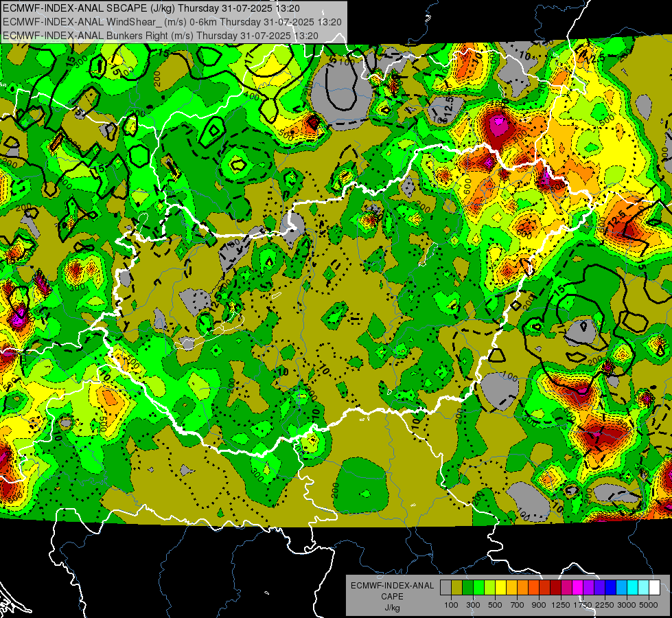The width and height of the screenshot is (672, 618).
Task: Click the olive swatch in the CAPE legend
Action: click(x=456, y=588)
